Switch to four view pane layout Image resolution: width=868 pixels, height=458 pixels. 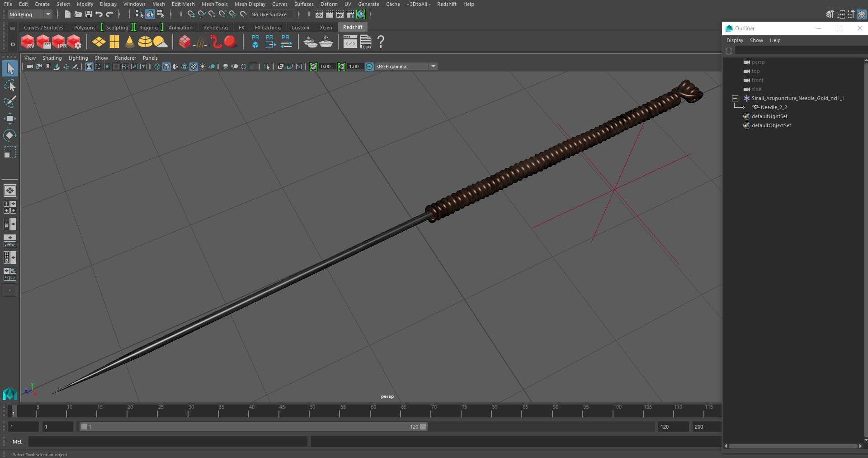click(x=9, y=207)
